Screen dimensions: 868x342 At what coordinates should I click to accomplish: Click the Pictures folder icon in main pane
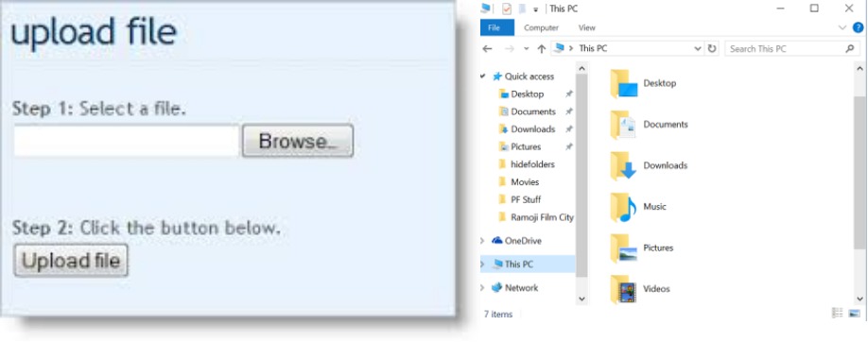(623, 248)
